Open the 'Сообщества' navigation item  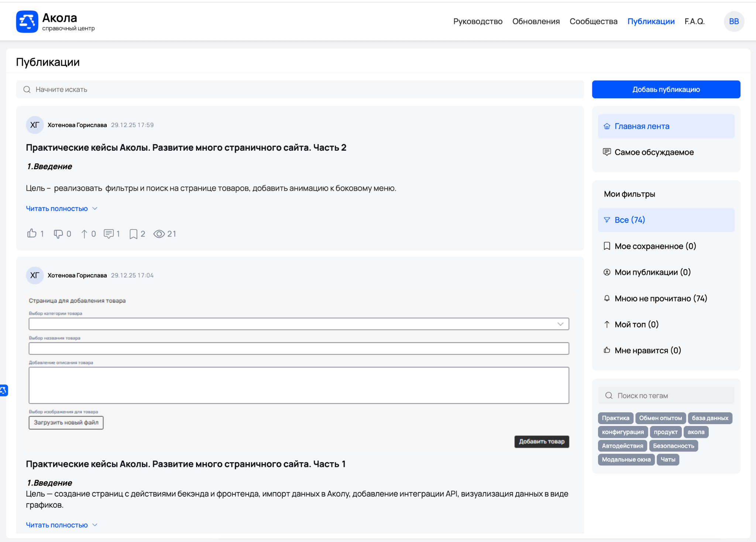[x=593, y=21]
